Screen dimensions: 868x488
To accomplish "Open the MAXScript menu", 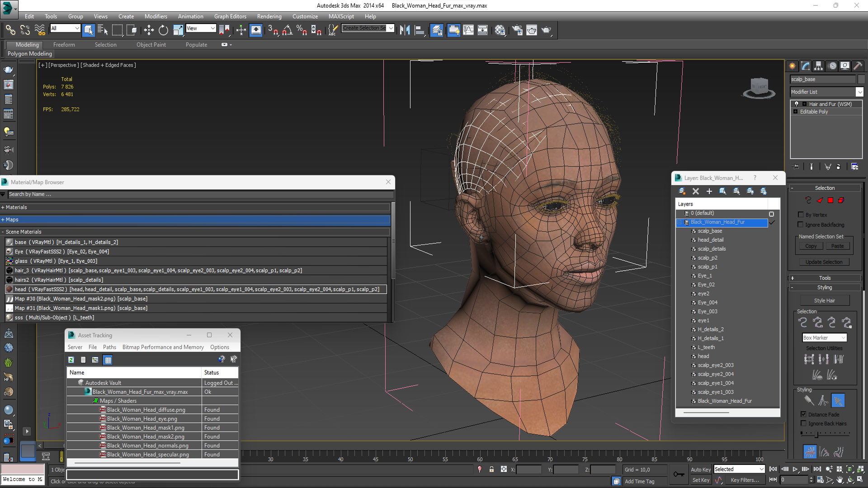I will point(341,16).
